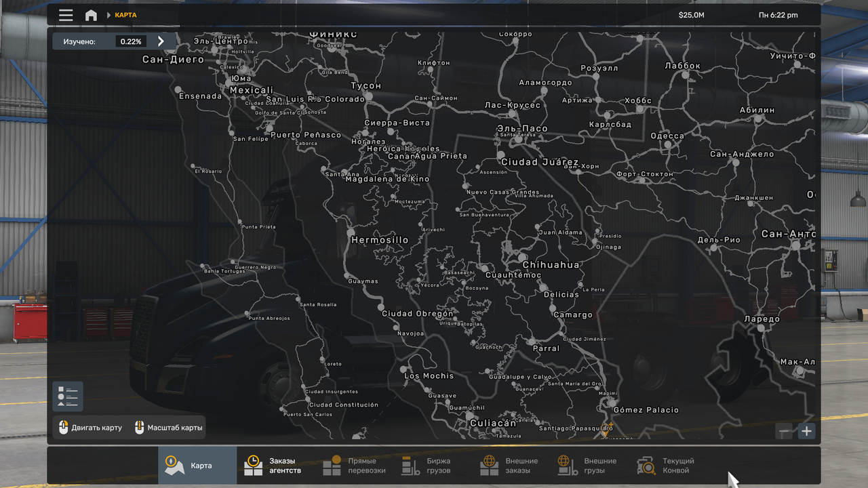Select Camargo city label
868x488 pixels.
coord(573,315)
